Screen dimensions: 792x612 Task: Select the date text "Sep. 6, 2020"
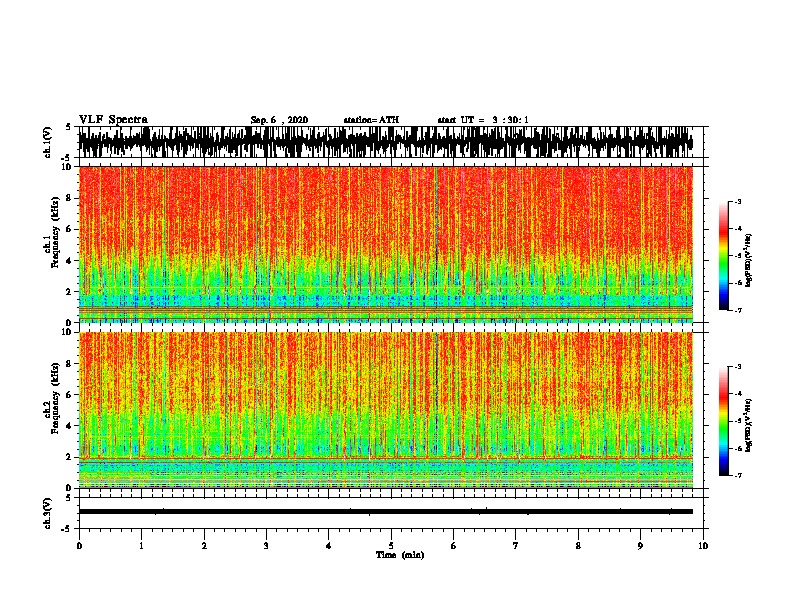(x=279, y=120)
